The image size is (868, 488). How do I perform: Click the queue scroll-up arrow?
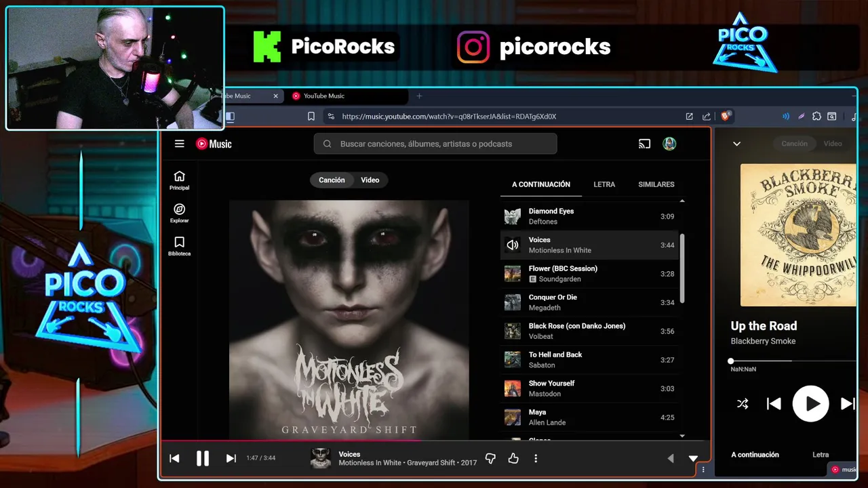coord(682,201)
